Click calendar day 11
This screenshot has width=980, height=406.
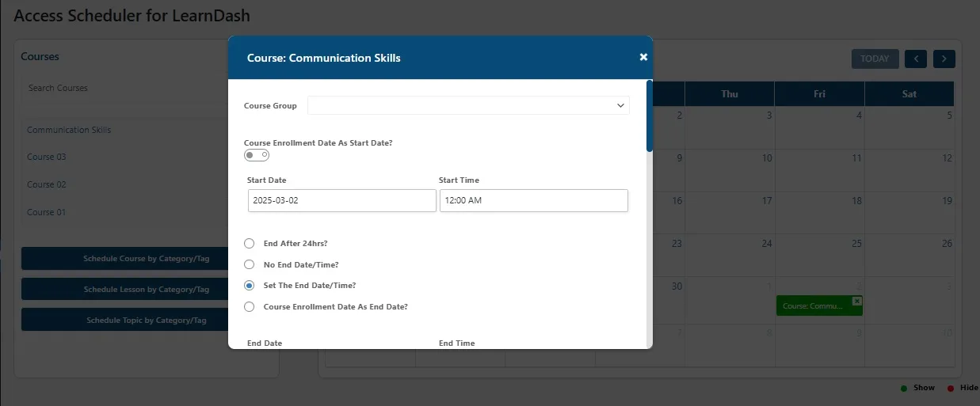[856, 158]
